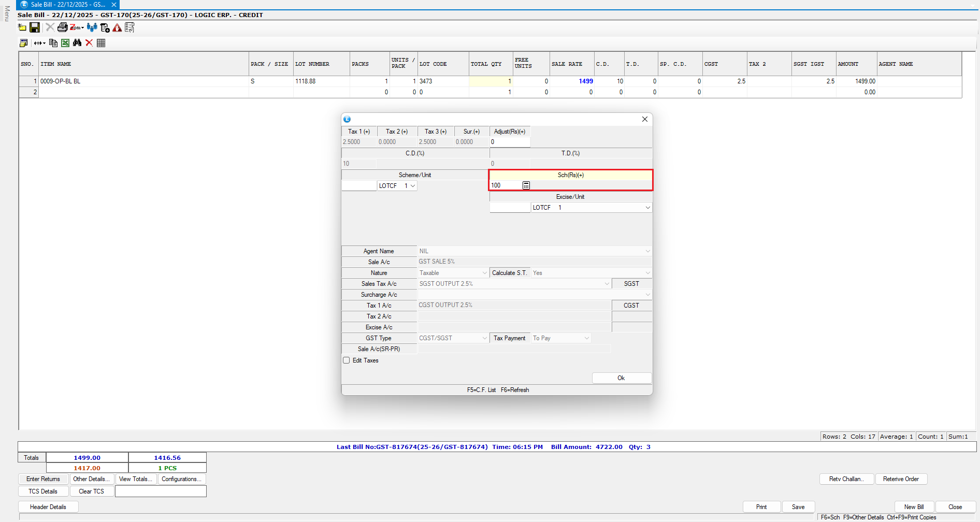This screenshot has height=522, width=980.
Task: Open the binoculars search tool
Action: pos(77,43)
